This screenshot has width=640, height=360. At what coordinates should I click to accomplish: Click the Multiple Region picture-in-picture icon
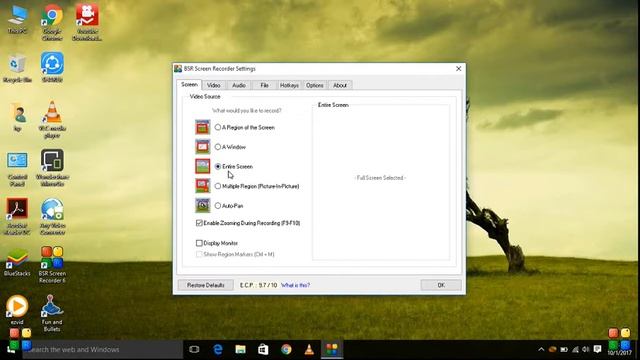[x=202, y=186]
